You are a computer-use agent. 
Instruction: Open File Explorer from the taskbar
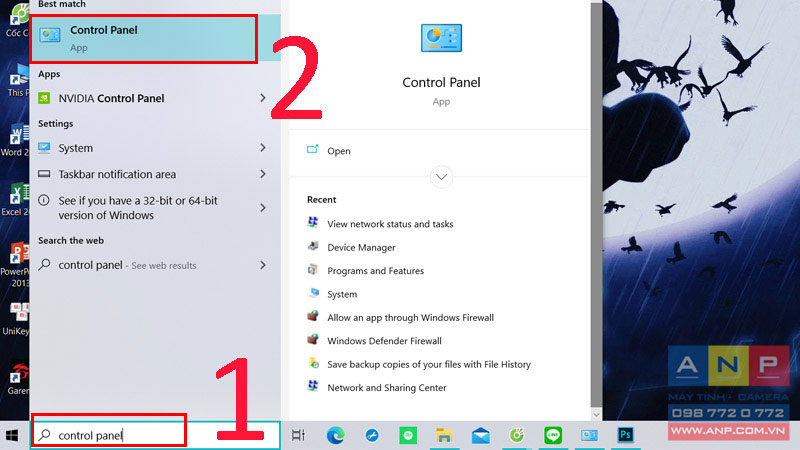point(444,435)
